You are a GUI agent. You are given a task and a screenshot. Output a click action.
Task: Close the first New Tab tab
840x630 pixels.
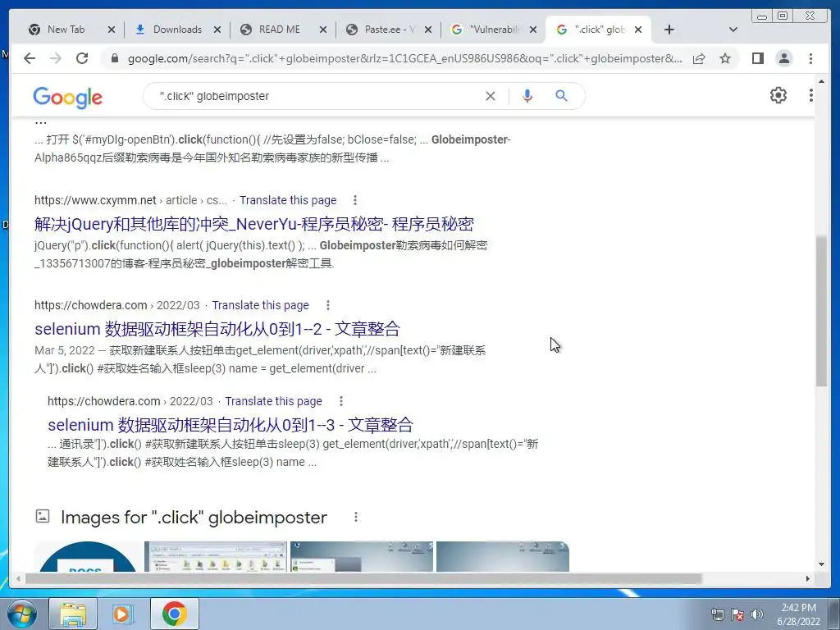(112, 30)
